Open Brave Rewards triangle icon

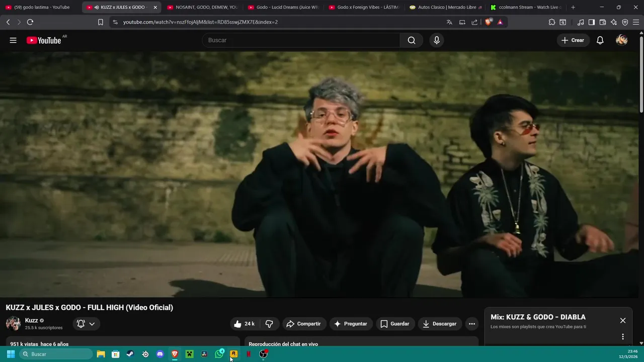pyautogui.click(x=500, y=22)
